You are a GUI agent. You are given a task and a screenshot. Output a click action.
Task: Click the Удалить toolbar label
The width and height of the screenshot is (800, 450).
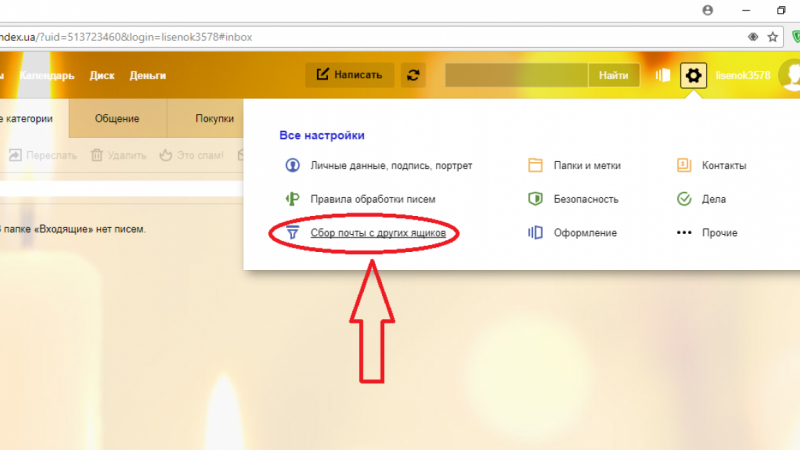click(127, 155)
